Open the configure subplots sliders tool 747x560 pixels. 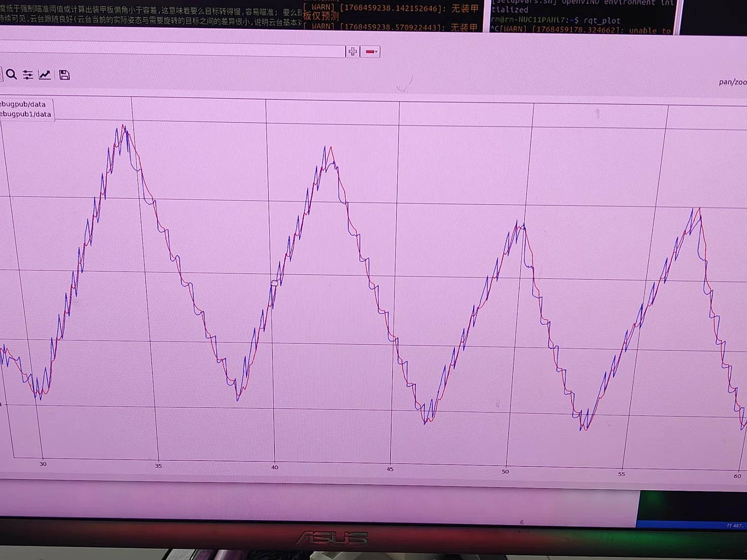coord(28,75)
